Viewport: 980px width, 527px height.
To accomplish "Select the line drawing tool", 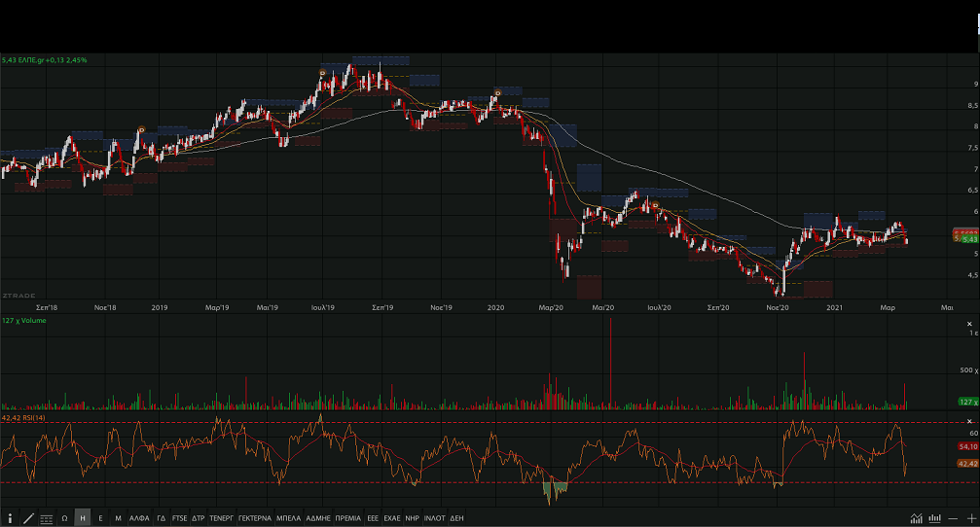I will (x=28, y=518).
